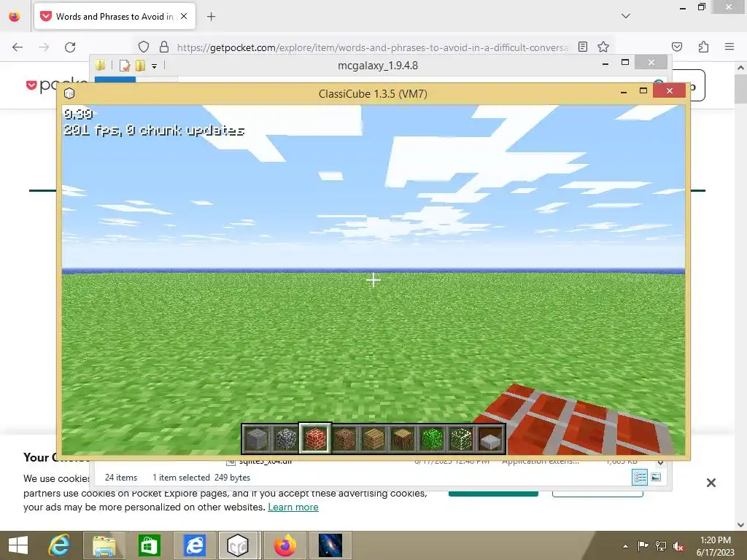Open a new Firefox tab
The width and height of the screenshot is (747, 560).
pos(211,16)
